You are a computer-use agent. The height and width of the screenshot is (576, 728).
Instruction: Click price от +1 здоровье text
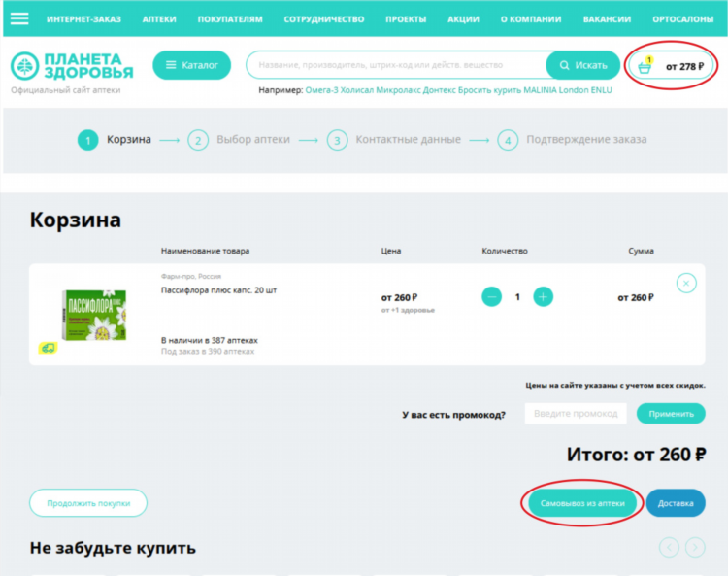[408, 310]
